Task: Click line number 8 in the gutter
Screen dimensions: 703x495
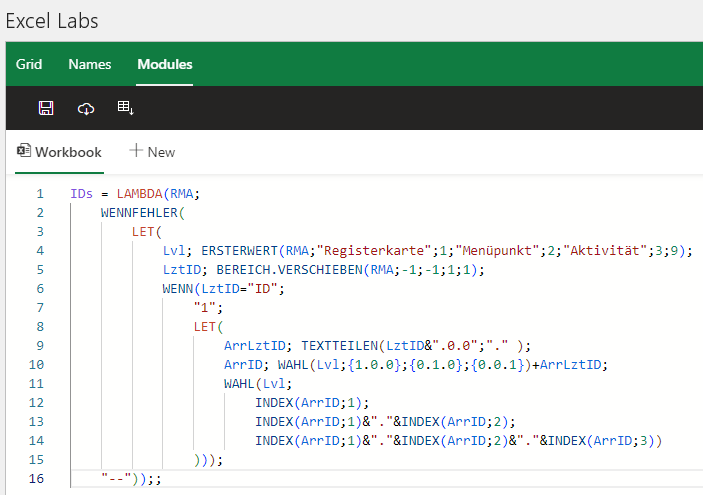Action: 40,326
